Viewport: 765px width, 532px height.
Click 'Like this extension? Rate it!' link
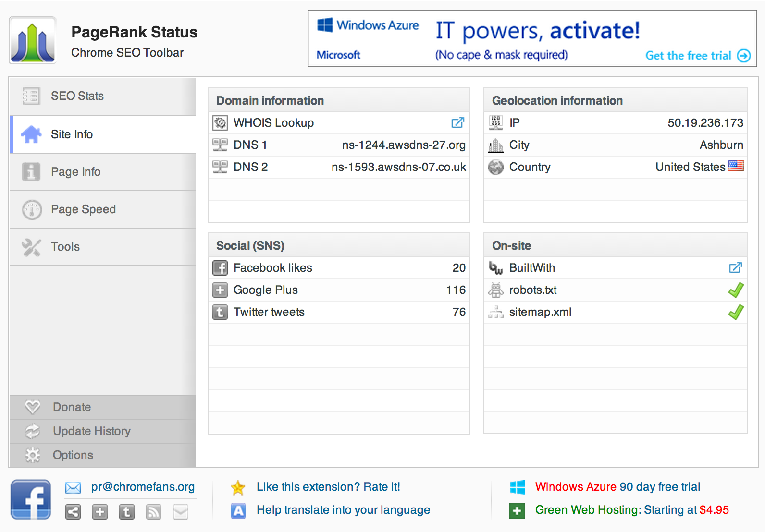(x=328, y=487)
